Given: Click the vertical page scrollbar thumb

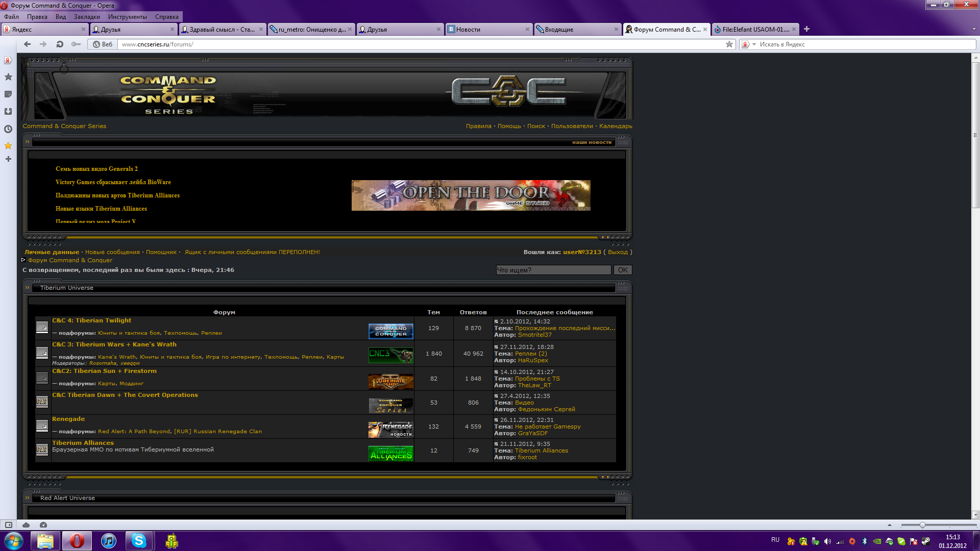Looking at the screenshot, I should [975, 135].
